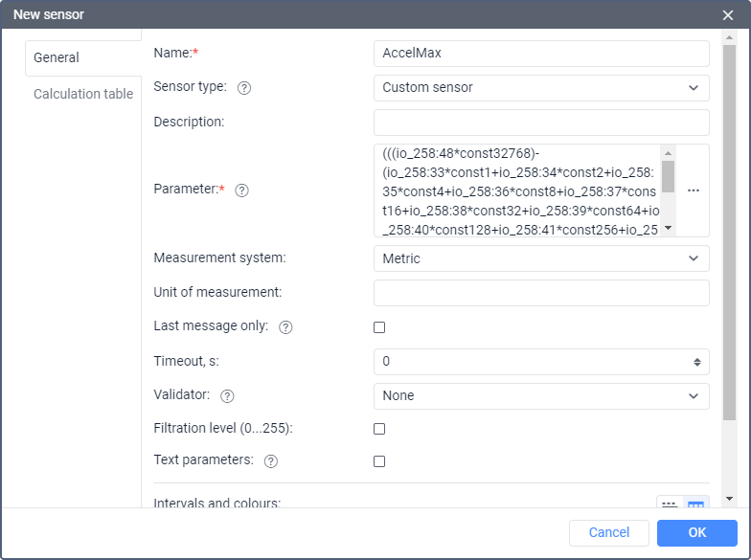
Task: Click the Timeout stepper arrows
Action: [697, 362]
